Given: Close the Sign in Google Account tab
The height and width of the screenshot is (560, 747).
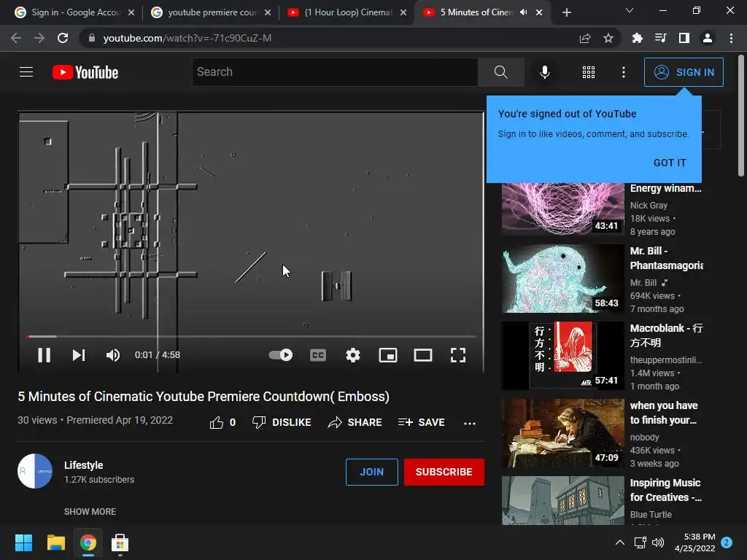Looking at the screenshot, I should [131, 12].
